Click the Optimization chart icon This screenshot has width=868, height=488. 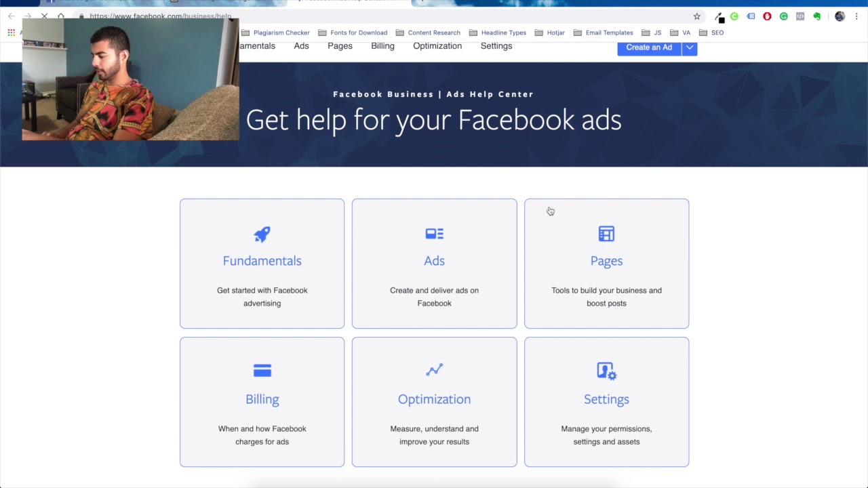[434, 370]
